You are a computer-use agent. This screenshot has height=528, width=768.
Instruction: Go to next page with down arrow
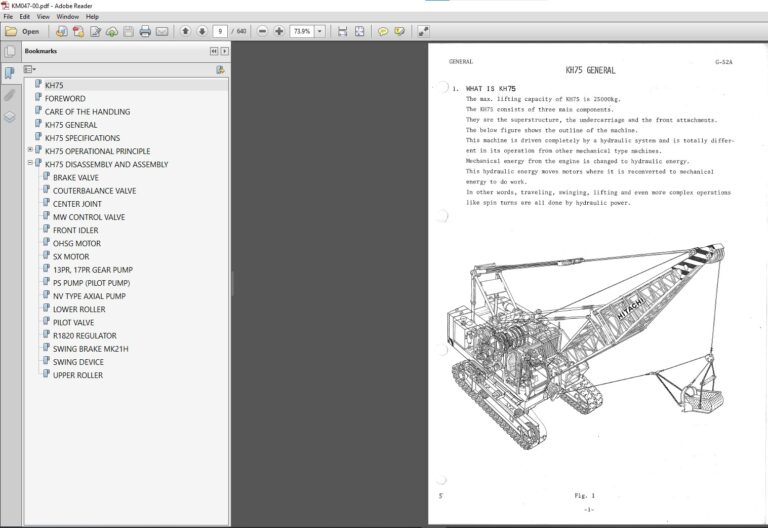click(x=201, y=31)
